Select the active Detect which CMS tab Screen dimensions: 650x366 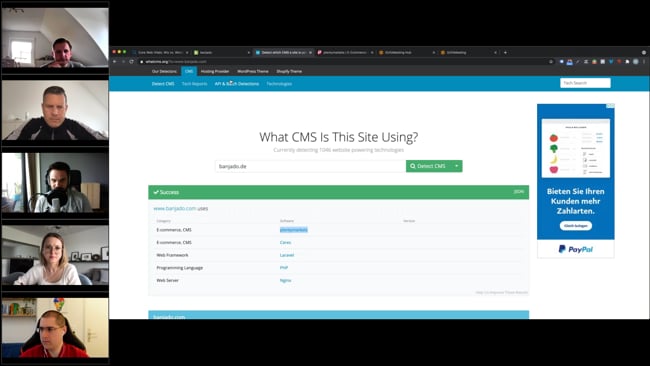pyautogui.click(x=284, y=53)
